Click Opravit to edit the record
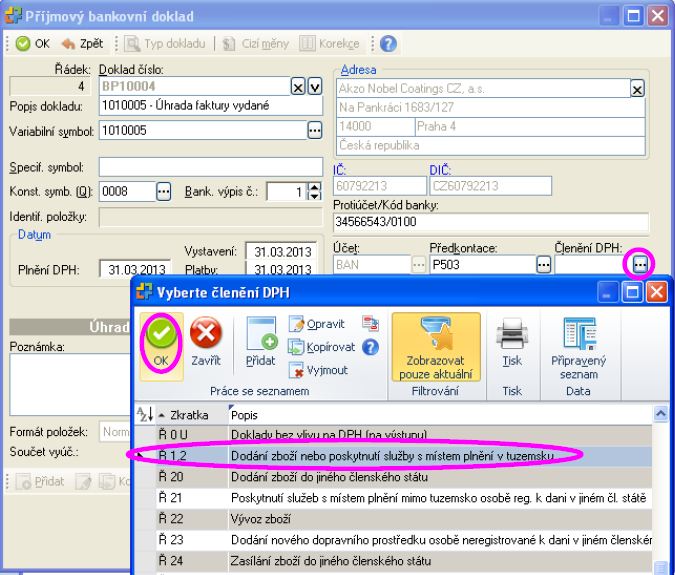Screen dimensions: 675x575 (x=317, y=324)
